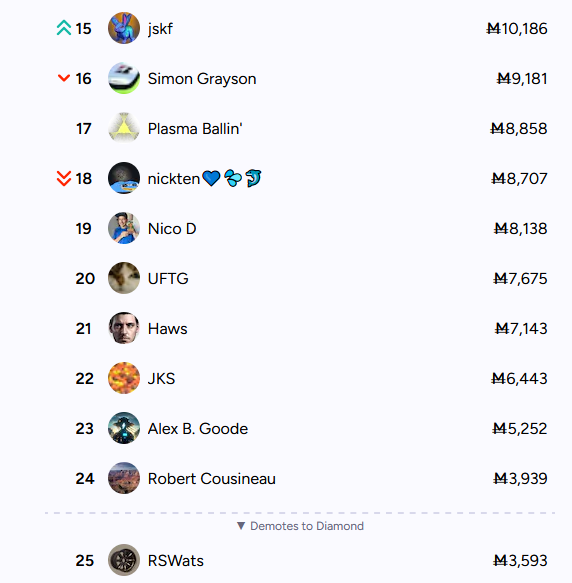Click red down chevron beside rank 16
Image resolution: width=572 pixels, height=583 pixels.
[64, 78]
